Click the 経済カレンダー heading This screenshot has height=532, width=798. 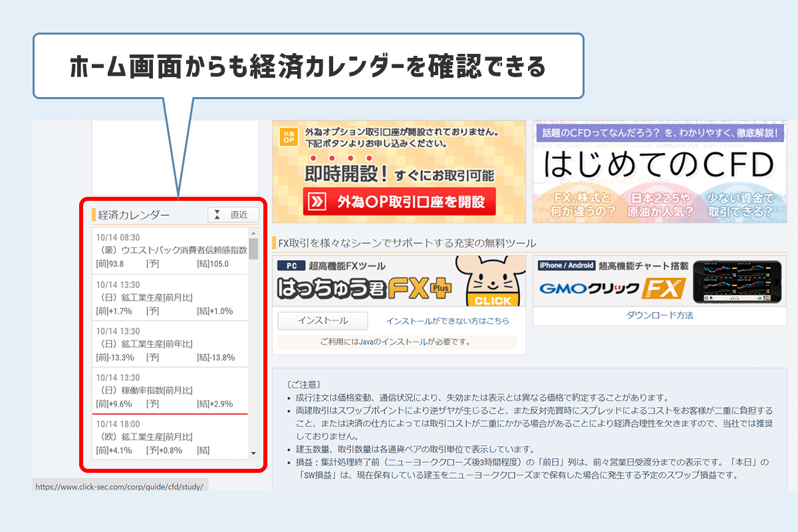click(x=134, y=215)
